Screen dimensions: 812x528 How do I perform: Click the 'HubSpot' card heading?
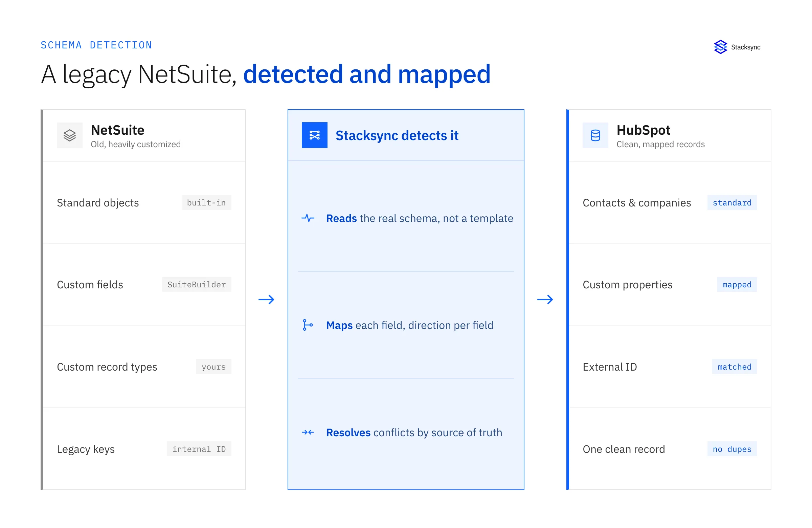click(643, 130)
